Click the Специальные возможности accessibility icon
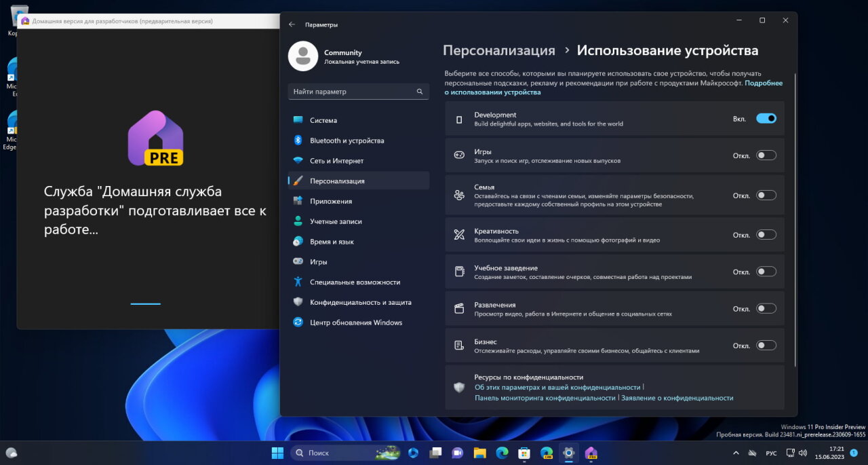Screen dimensions: 868x465 298,282
